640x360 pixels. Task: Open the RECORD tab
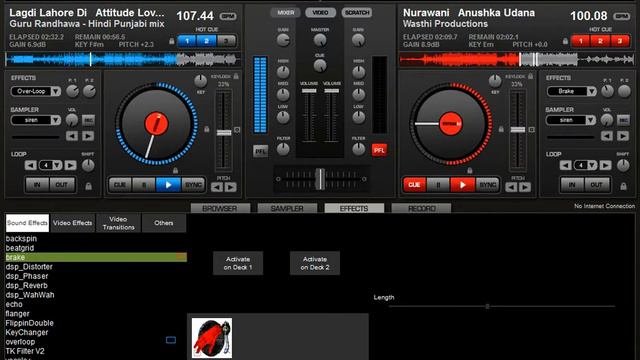click(x=421, y=208)
